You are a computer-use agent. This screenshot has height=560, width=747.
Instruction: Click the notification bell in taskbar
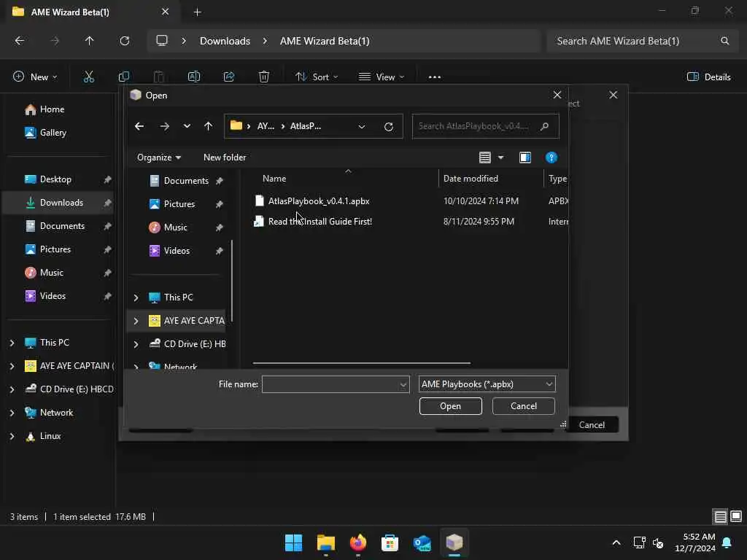pos(727,542)
